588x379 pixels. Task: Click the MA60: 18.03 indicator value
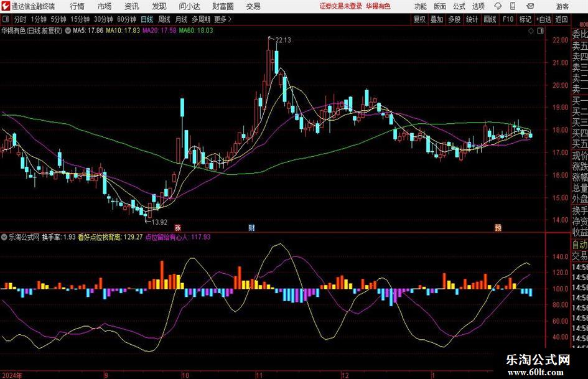point(196,30)
